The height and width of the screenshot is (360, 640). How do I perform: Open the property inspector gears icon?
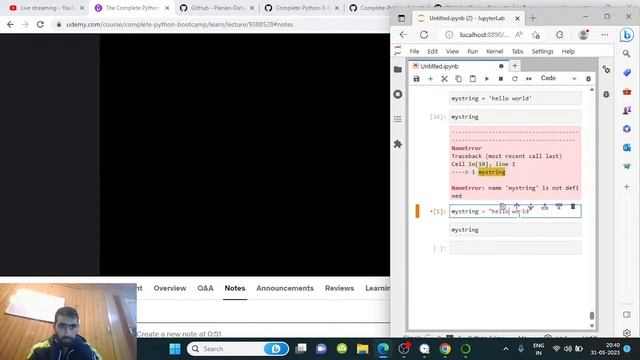[x=607, y=70]
